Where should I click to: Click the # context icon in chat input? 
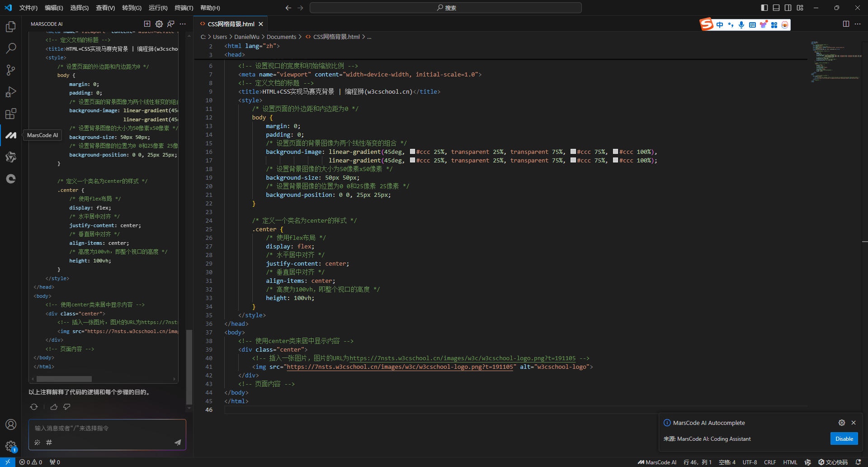[49, 442]
